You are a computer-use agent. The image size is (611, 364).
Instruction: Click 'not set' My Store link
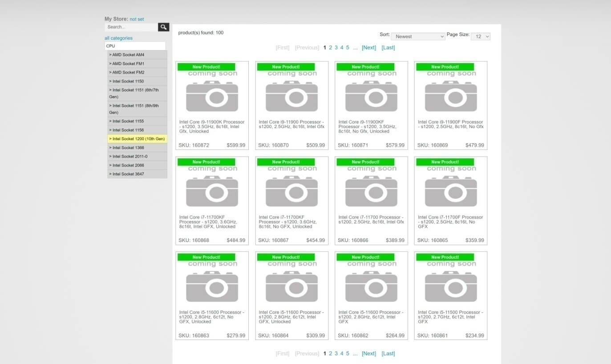tap(137, 19)
